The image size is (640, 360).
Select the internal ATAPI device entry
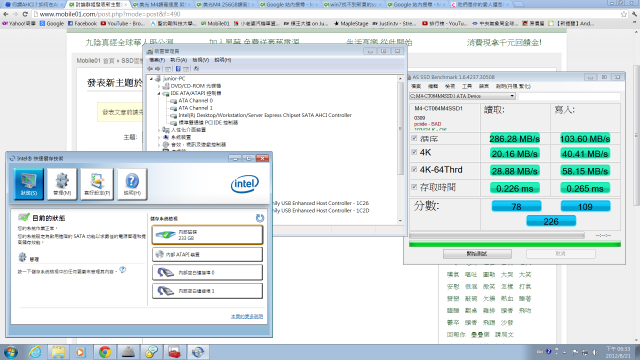tap(207, 254)
